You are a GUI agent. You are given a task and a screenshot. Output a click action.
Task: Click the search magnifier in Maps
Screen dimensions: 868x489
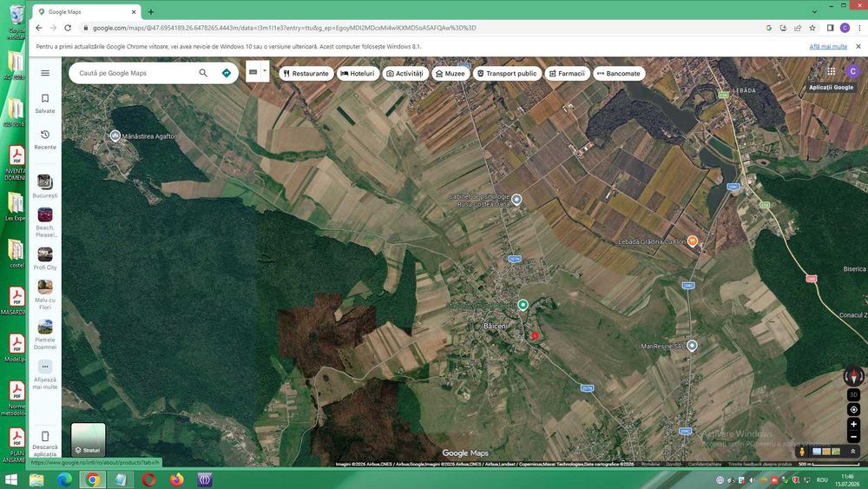(203, 73)
